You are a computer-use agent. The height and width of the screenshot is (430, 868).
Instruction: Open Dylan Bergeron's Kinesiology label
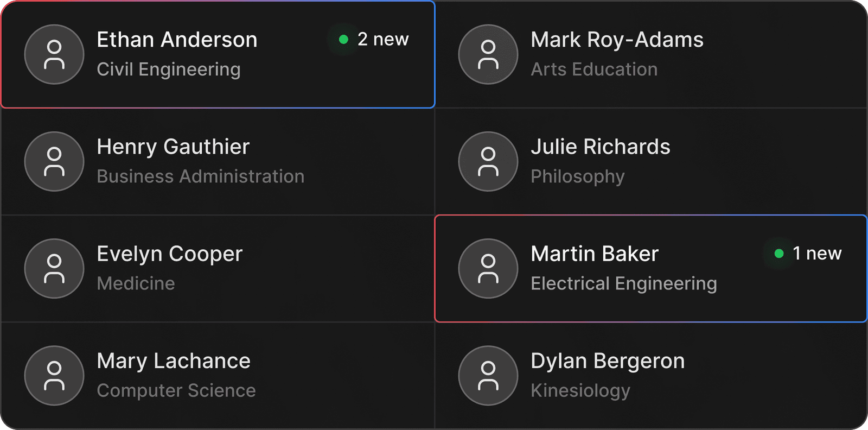580,390
